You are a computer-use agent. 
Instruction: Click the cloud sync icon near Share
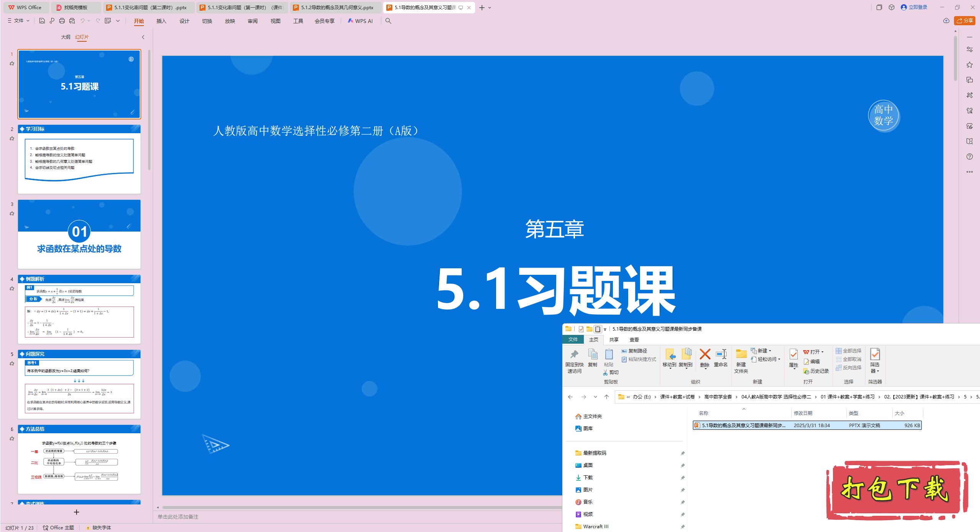coord(946,21)
